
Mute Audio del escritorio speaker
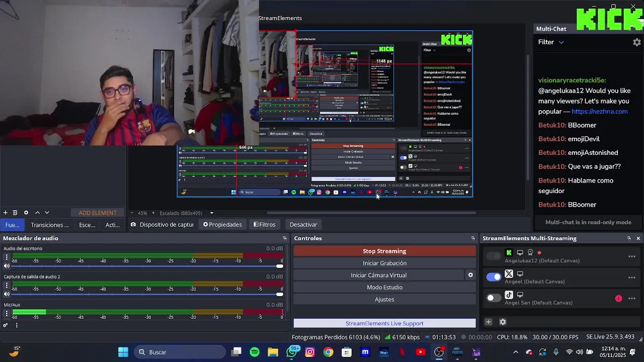7,266
